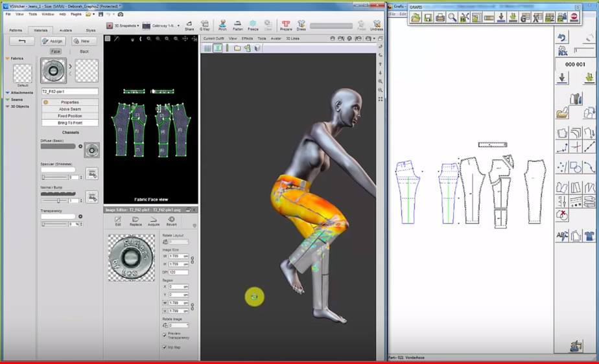Viewport: 599px width, 364px height.
Task: Toggle the Preview Transparency checkbox
Action: pos(165,334)
